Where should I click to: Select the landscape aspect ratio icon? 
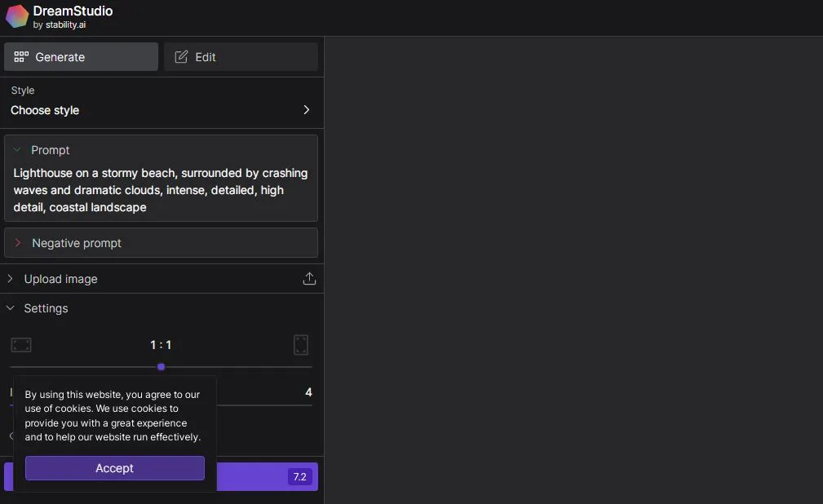click(21, 345)
